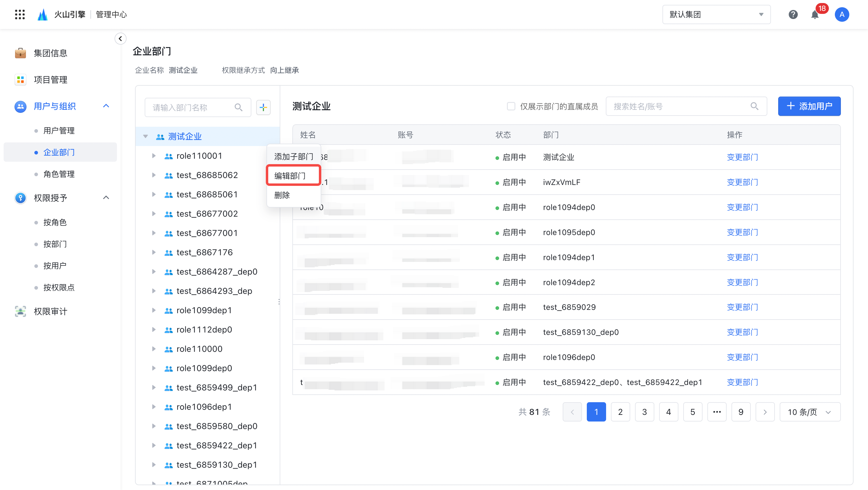Select 编辑部门 from context menu
868x490 pixels.
coord(290,176)
